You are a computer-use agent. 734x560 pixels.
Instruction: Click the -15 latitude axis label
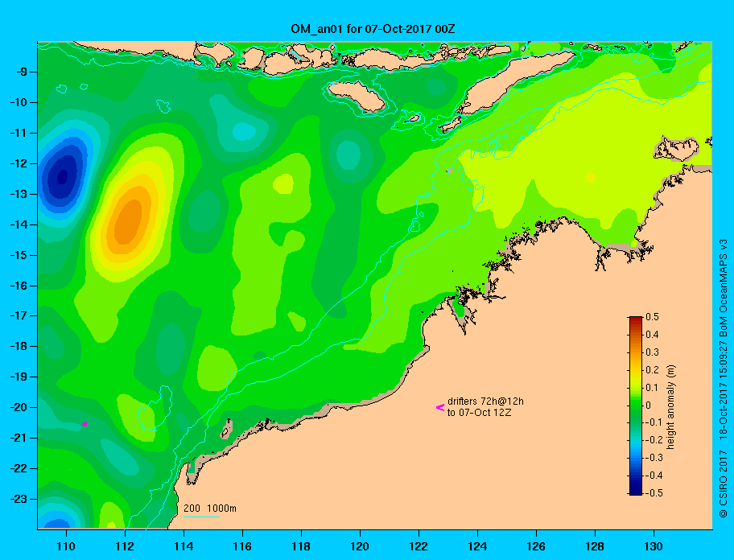click(19, 255)
